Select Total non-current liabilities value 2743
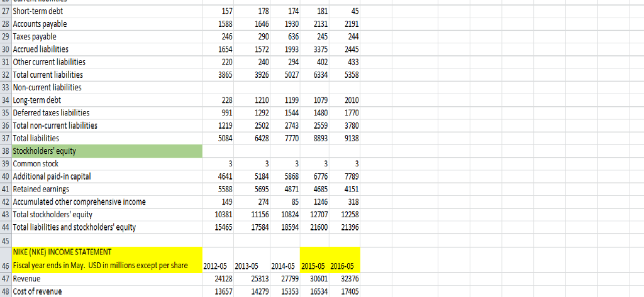 (x=285, y=126)
